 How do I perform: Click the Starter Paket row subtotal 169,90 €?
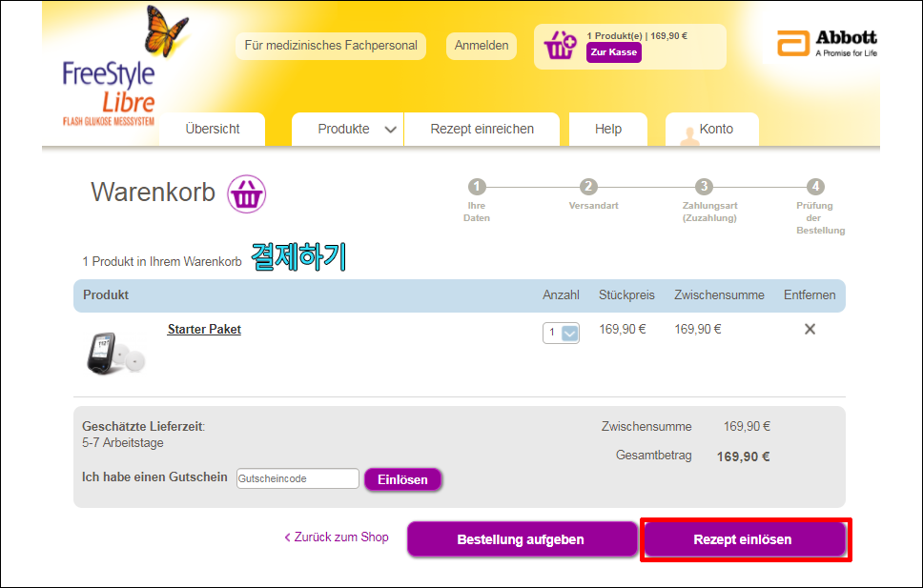pyautogui.click(x=698, y=330)
